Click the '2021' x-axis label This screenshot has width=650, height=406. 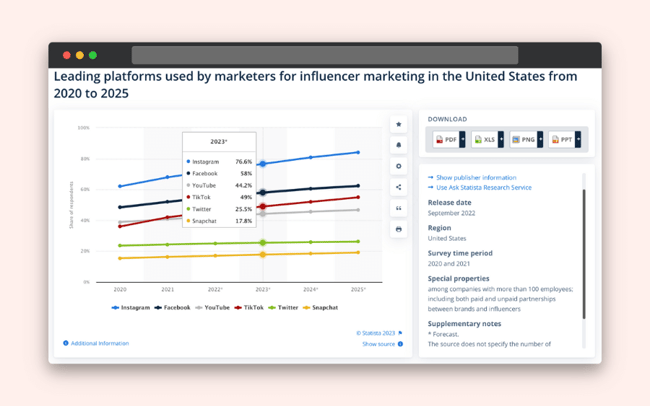tap(167, 289)
